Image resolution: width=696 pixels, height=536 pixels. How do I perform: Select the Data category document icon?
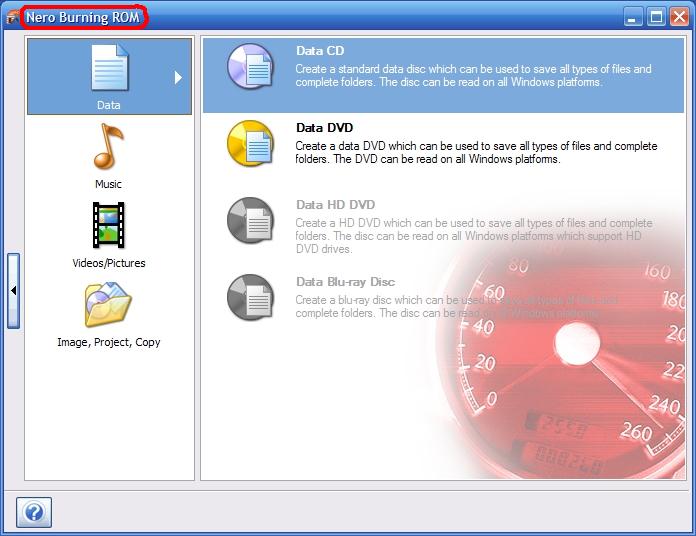pos(110,67)
